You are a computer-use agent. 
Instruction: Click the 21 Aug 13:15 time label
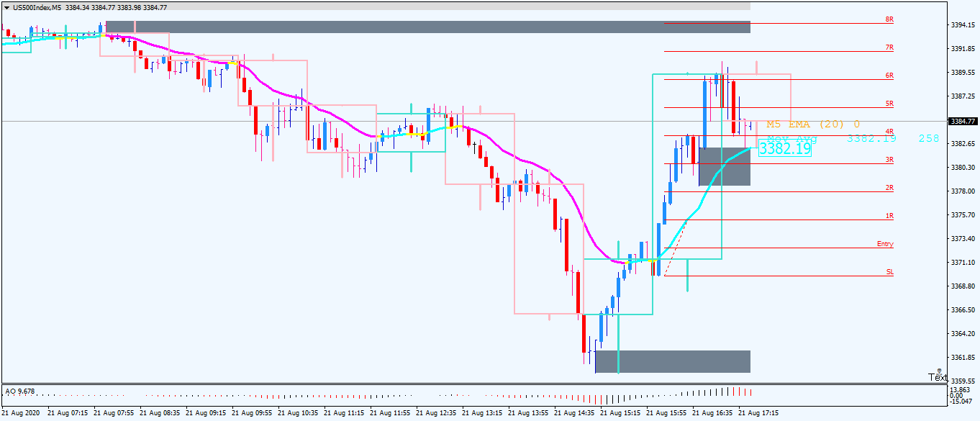coord(483,414)
